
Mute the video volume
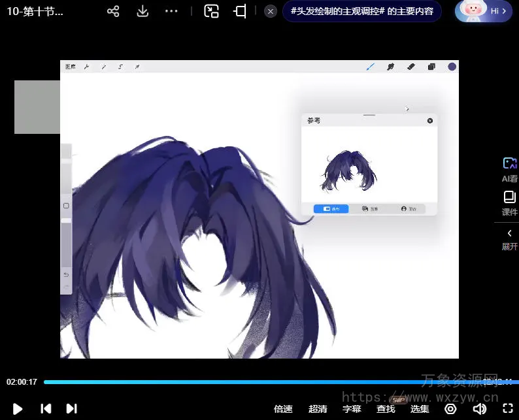(x=479, y=409)
